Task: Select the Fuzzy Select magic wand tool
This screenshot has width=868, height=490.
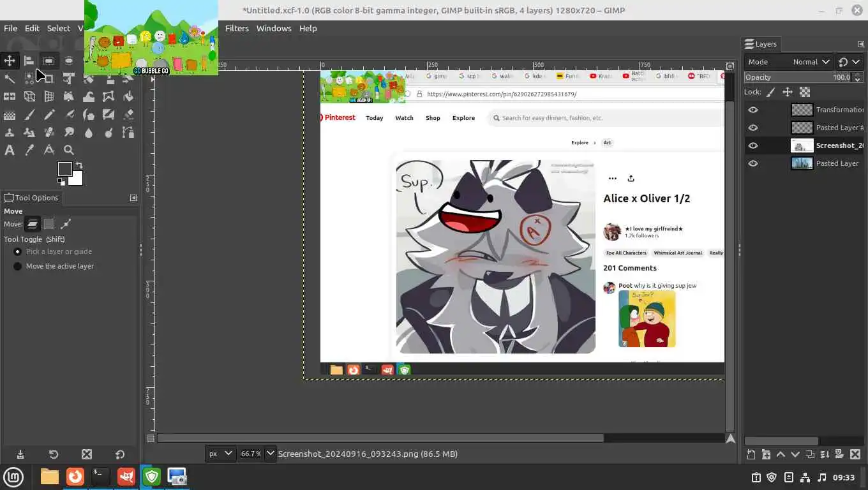Action: coord(10,78)
